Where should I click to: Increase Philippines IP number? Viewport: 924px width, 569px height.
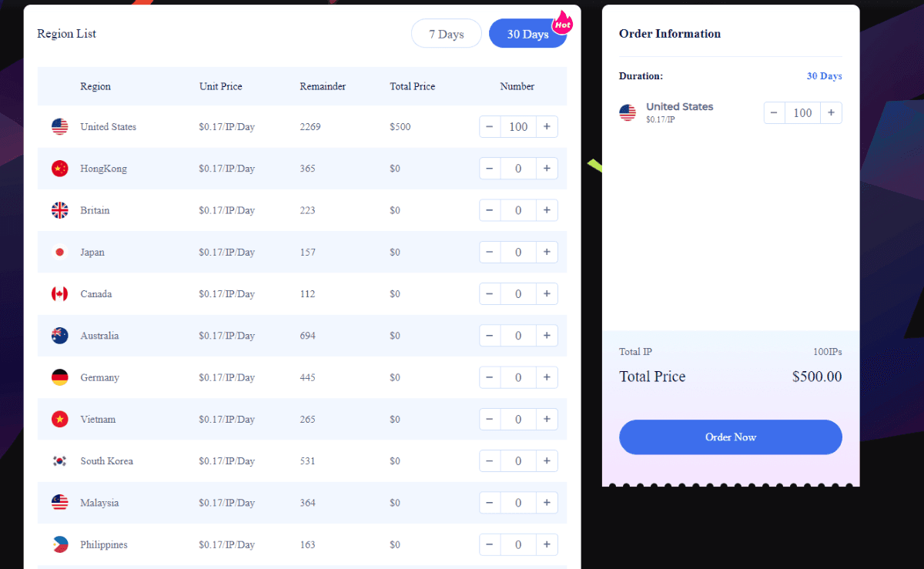[x=547, y=545]
